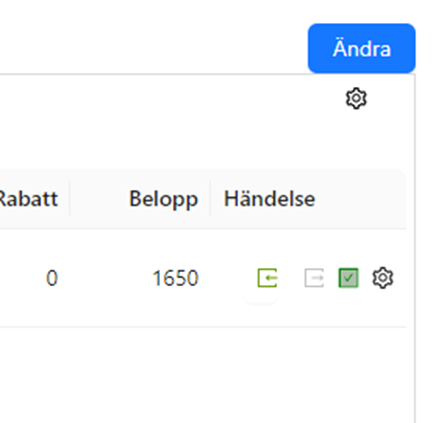Viewport: 436px width, 423px height.
Task: Click the divider between Belopp and Händelse headers
Action: click(x=210, y=198)
